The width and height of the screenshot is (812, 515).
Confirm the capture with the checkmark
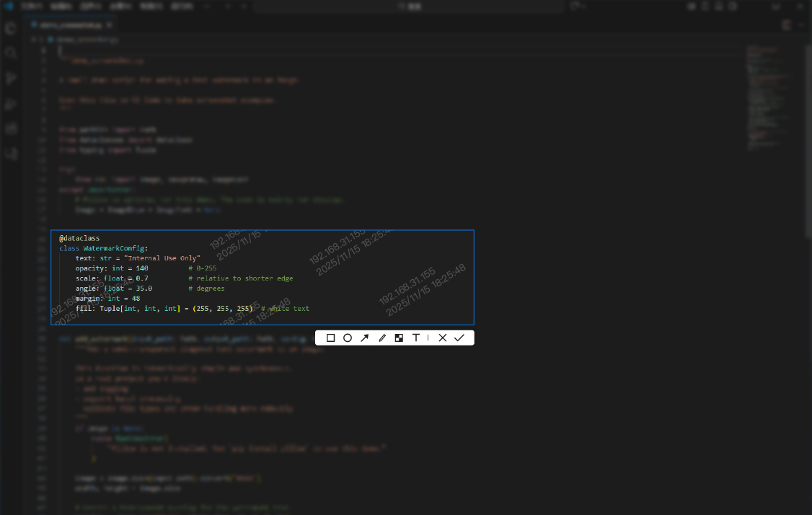pos(459,338)
